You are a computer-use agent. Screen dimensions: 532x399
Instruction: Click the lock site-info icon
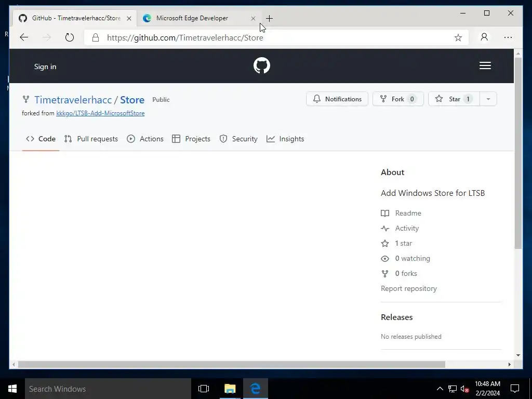(96, 37)
